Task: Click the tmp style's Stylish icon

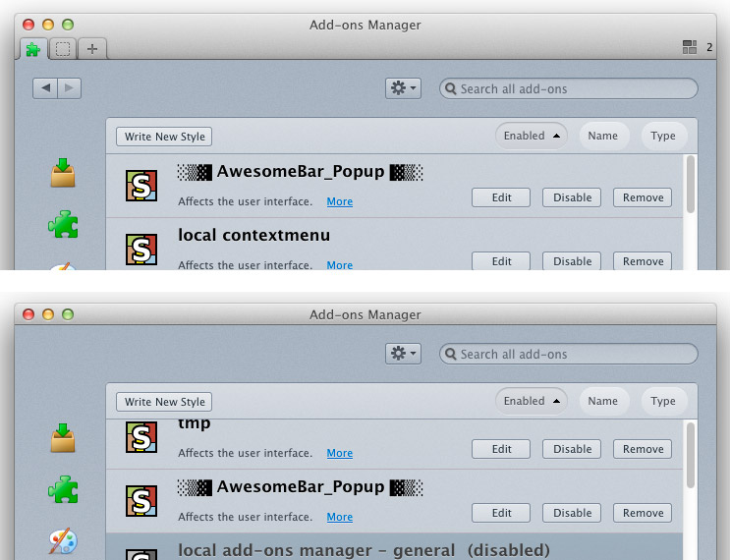Action: click(141, 437)
